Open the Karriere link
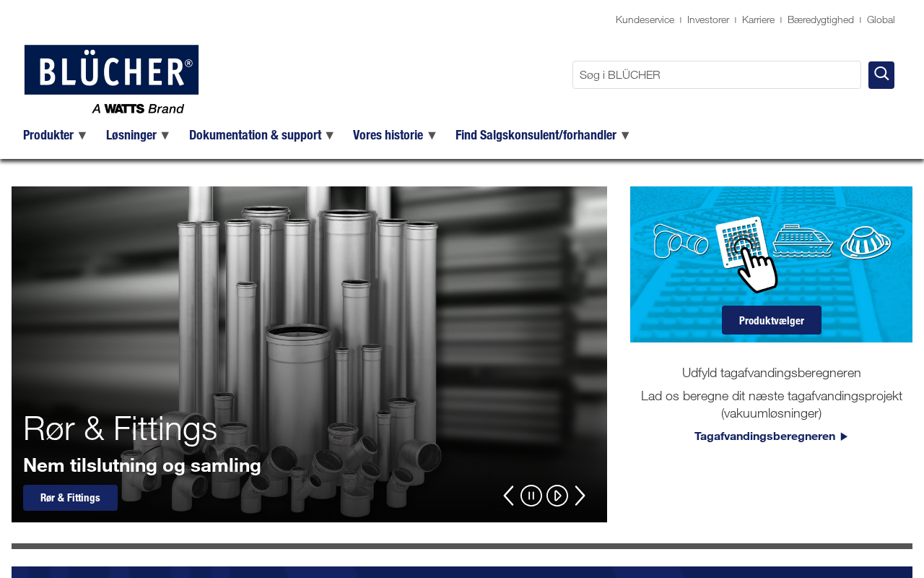Screen dimensions: 924x578 point(758,20)
